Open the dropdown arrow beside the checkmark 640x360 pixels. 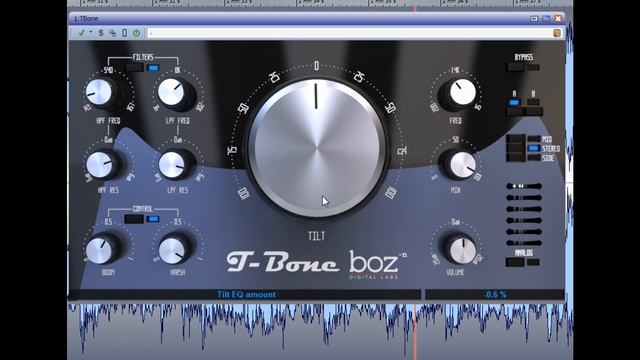pyautogui.click(x=91, y=32)
